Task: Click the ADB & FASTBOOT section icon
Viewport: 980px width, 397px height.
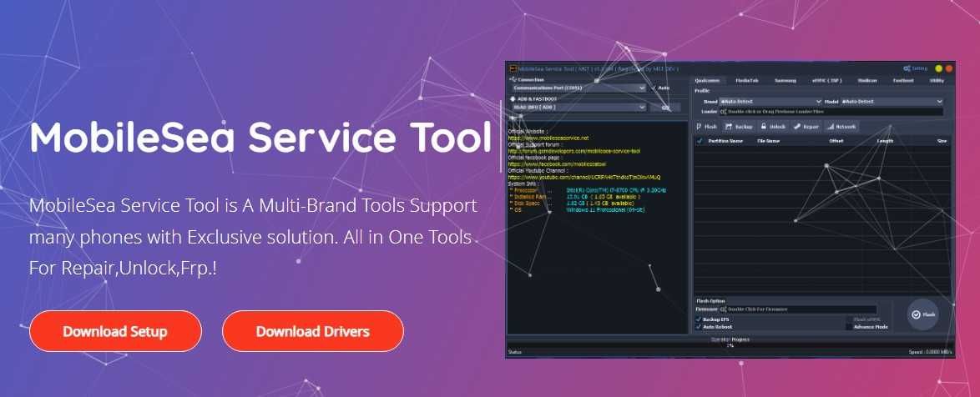Action: [x=513, y=98]
